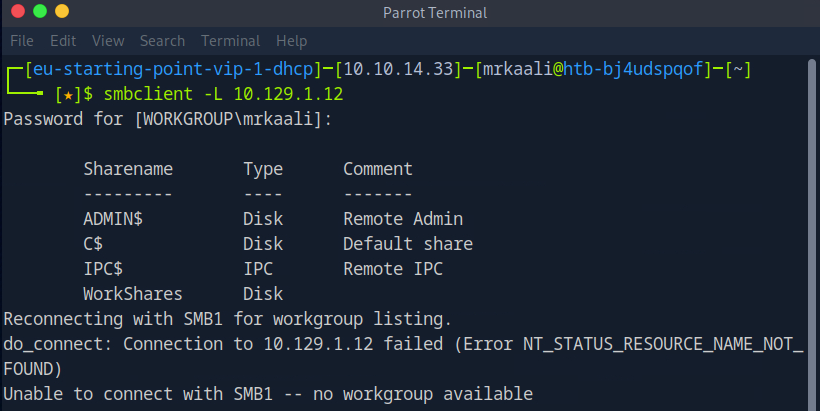Open the Terminal menu

tap(231, 41)
